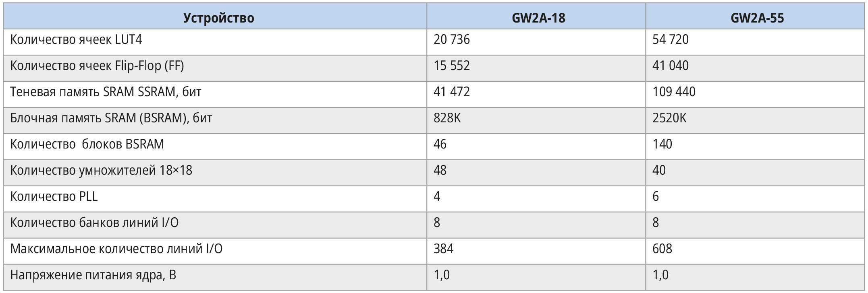Image resolution: width=868 pixels, height=293 pixels.
Task: Click "Количество умножителей 18×18" row label
Action: point(101,171)
